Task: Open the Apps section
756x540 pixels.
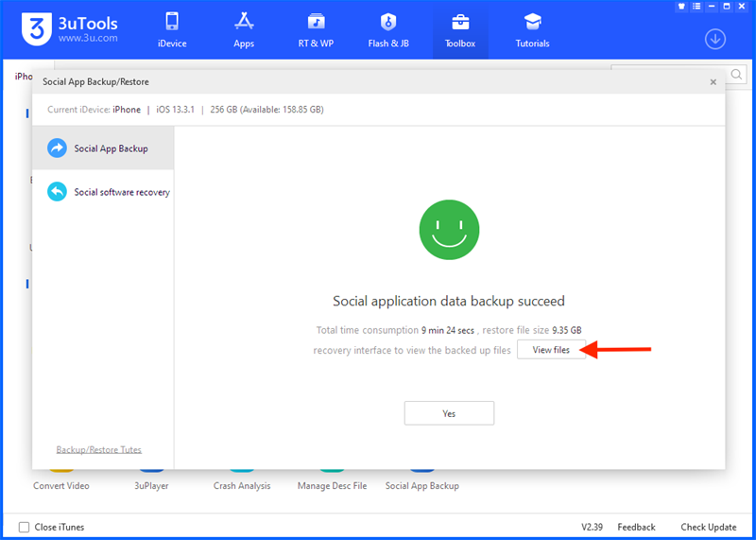Action: point(244,30)
